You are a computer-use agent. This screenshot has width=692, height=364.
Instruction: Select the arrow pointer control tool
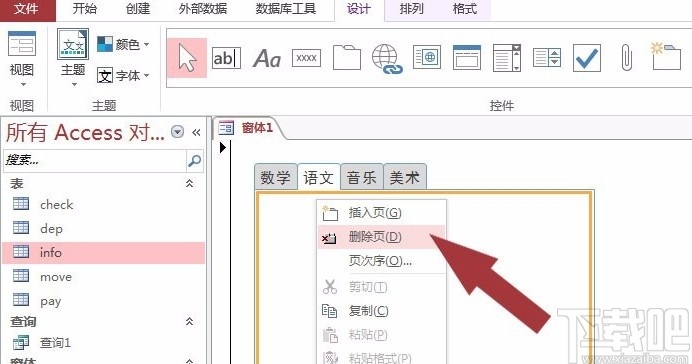coord(187,58)
